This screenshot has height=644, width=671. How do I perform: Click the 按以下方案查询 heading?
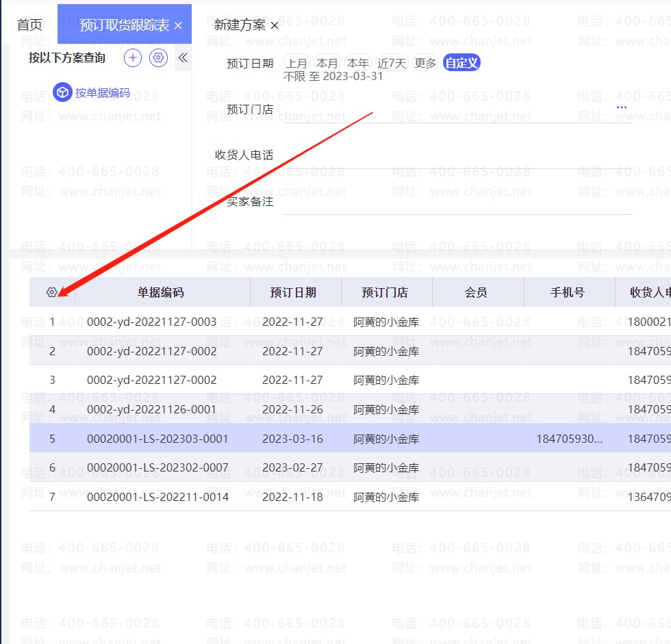pos(67,57)
